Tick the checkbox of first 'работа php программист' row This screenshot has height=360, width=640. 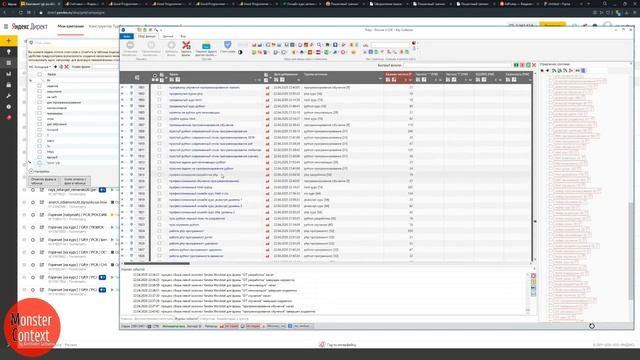[159, 231]
